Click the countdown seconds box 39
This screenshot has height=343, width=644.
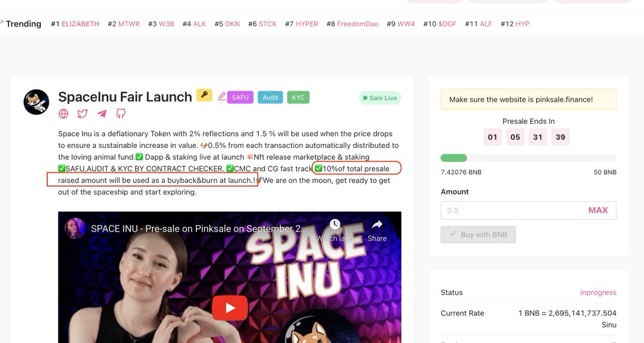tap(560, 137)
